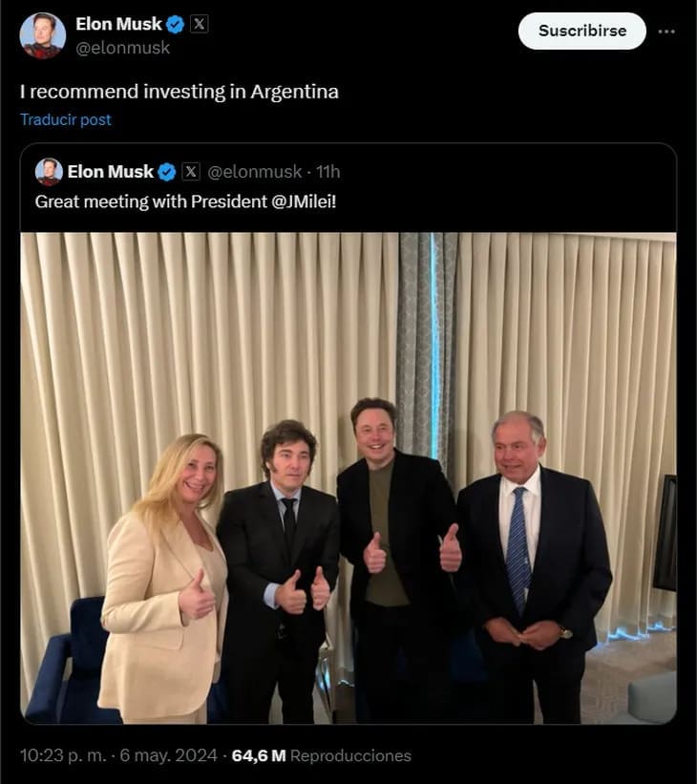Image resolution: width=697 pixels, height=784 pixels.
Task: Click the 64,6 M Reproducciones view count
Action: 321,755
